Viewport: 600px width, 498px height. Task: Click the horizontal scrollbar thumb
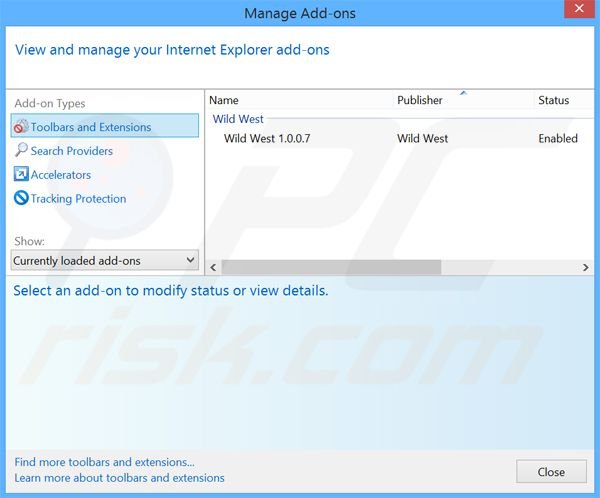(331, 267)
